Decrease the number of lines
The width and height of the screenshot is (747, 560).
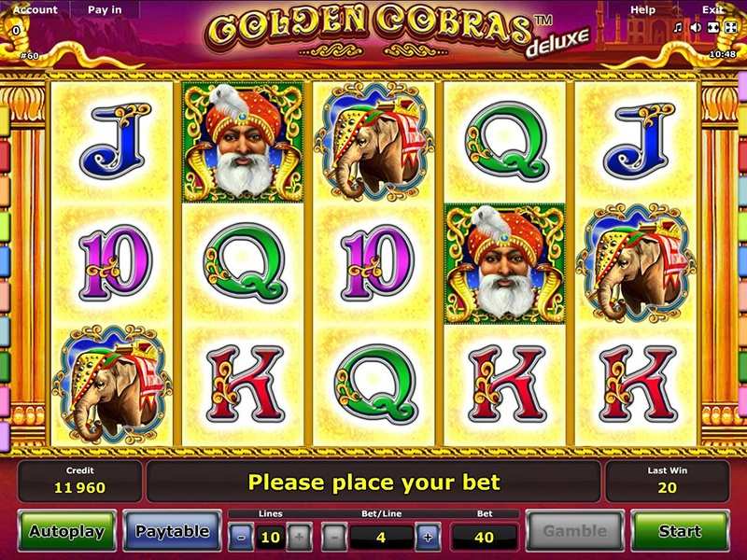tap(241, 538)
